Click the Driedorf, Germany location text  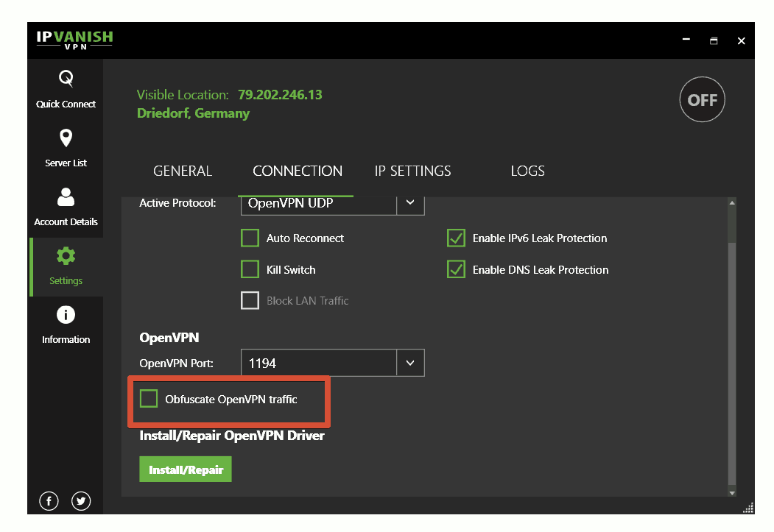(193, 113)
